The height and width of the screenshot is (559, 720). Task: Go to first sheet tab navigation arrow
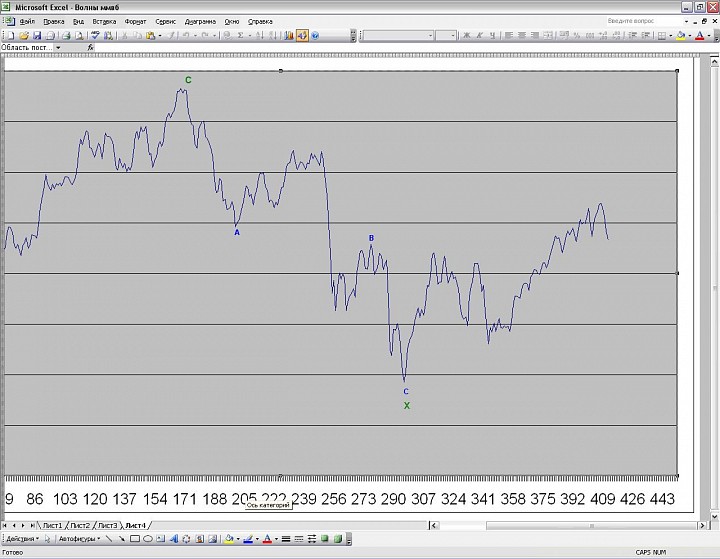point(5,525)
